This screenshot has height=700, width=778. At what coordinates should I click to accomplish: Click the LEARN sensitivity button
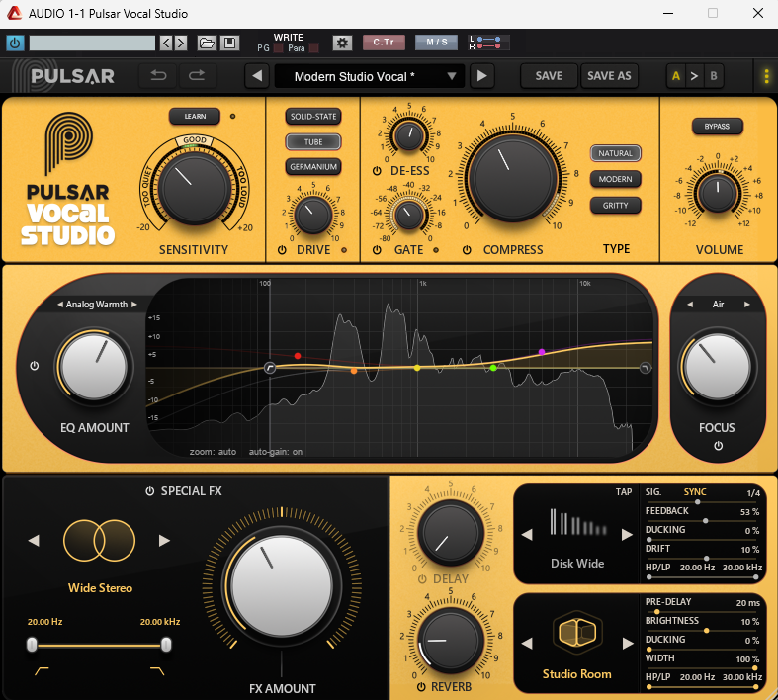coord(195,116)
